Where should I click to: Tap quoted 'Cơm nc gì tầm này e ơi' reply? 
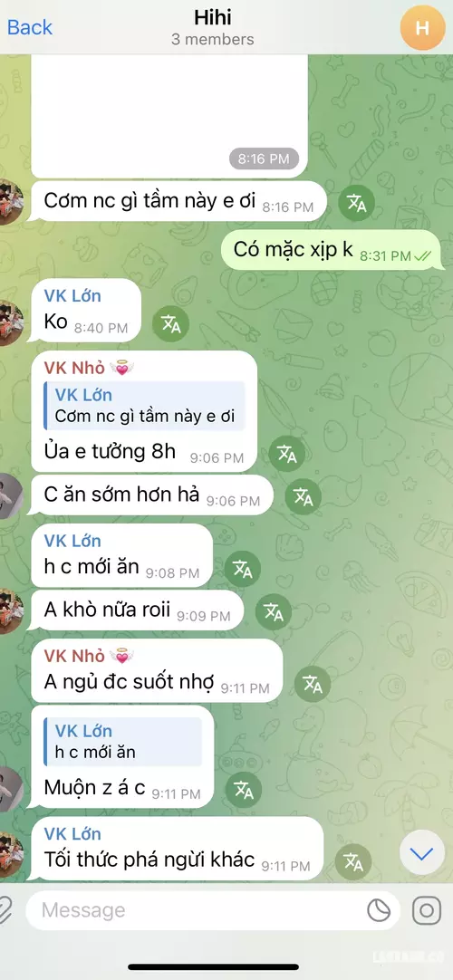[144, 406]
